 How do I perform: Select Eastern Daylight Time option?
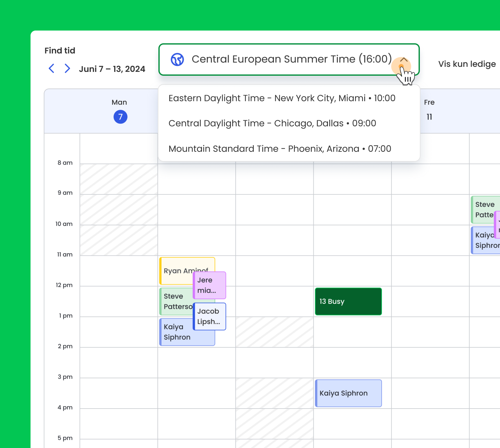point(282,98)
